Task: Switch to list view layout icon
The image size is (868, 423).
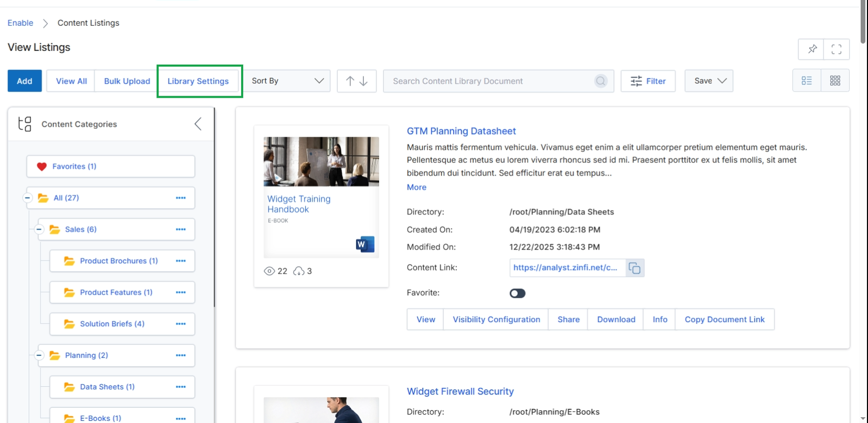Action: 807,81
